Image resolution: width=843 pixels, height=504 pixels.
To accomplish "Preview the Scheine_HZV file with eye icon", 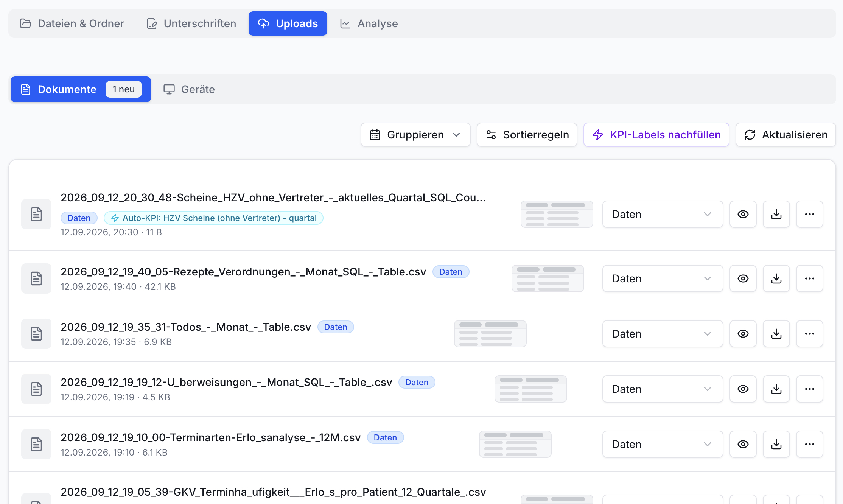I will tap(743, 214).
